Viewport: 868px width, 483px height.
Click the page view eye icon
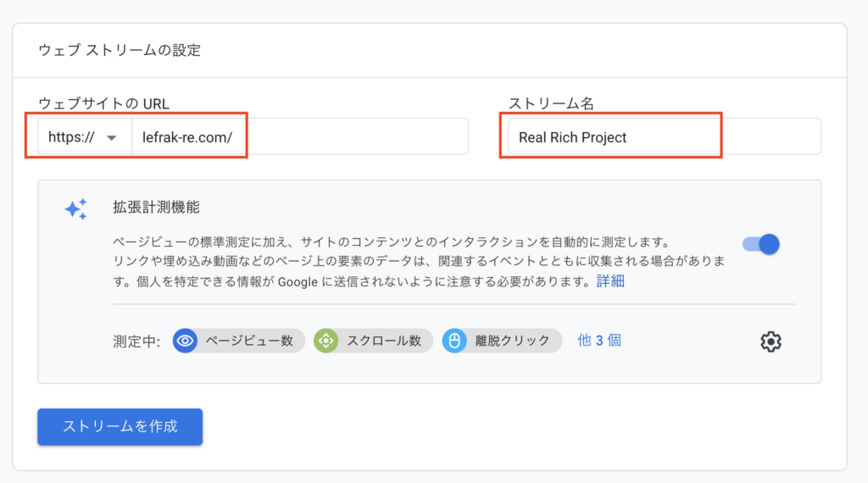click(185, 341)
